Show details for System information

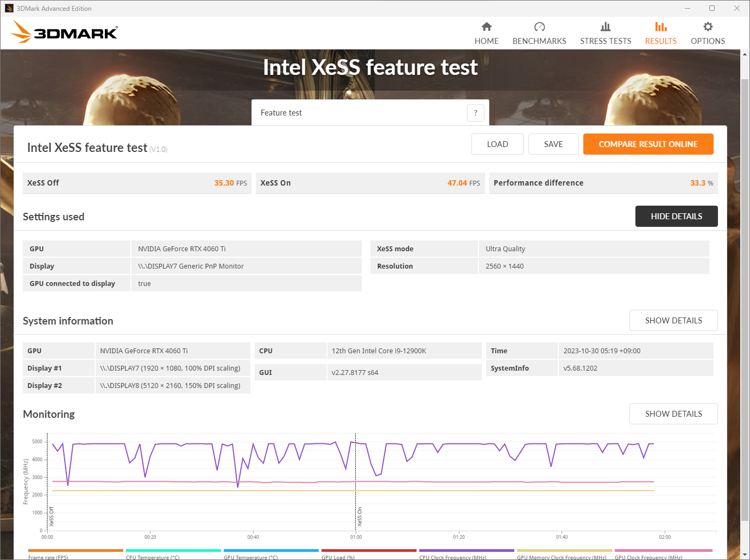[x=673, y=321]
